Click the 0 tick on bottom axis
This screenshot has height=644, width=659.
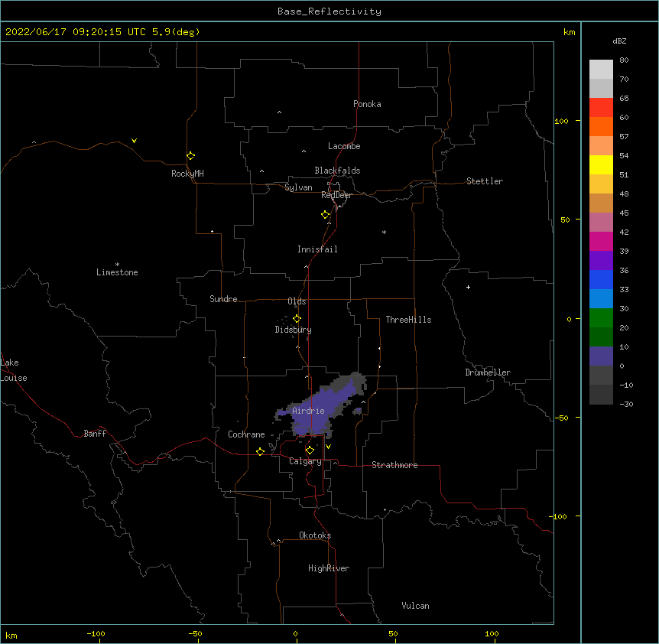click(x=295, y=634)
